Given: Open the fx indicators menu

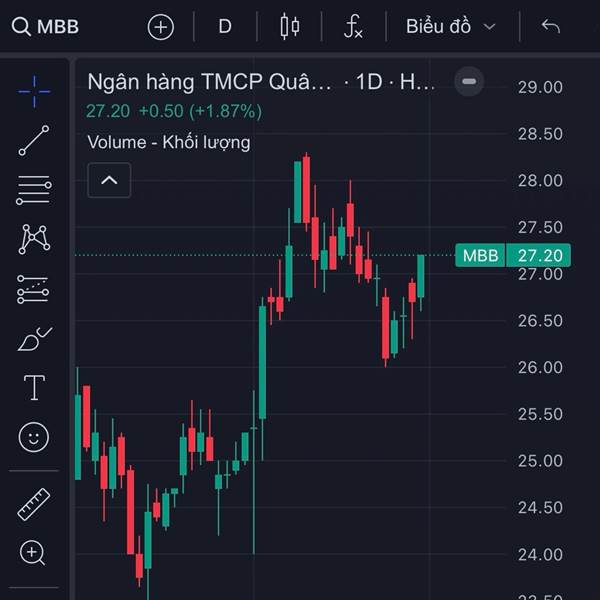Looking at the screenshot, I should [x=353, y=26].
